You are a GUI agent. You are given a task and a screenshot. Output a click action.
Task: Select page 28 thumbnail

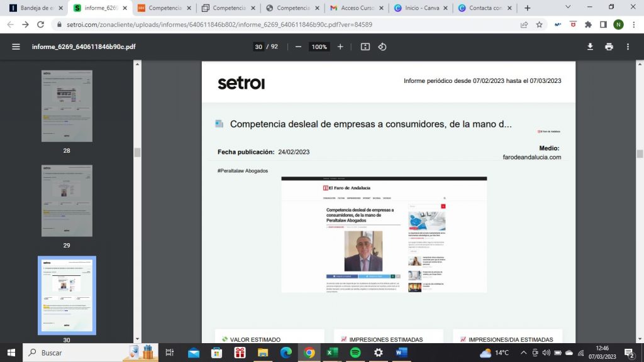click(x=67, y=106)
